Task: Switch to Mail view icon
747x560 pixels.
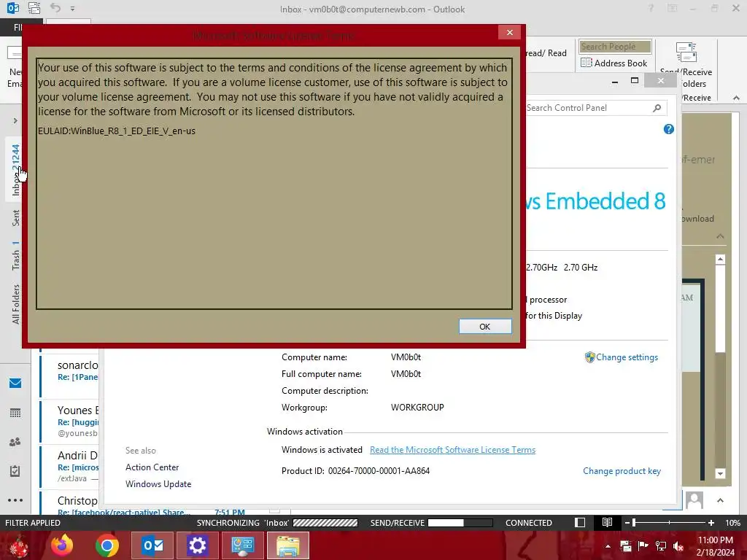Action: point(15,383)
